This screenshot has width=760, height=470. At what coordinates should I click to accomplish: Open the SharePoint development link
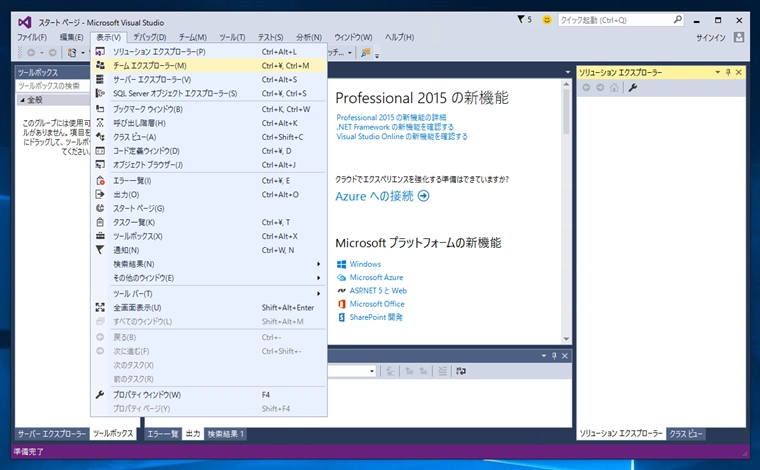tap(376, 317)
